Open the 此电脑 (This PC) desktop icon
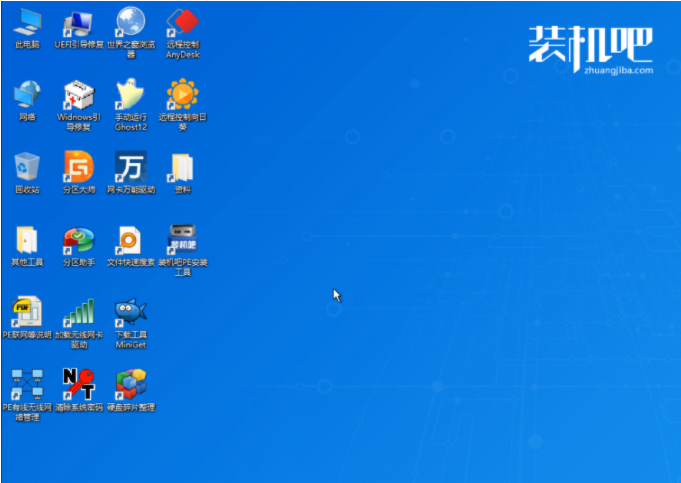Screen dimensions: 681x483 tap(27, 22)
